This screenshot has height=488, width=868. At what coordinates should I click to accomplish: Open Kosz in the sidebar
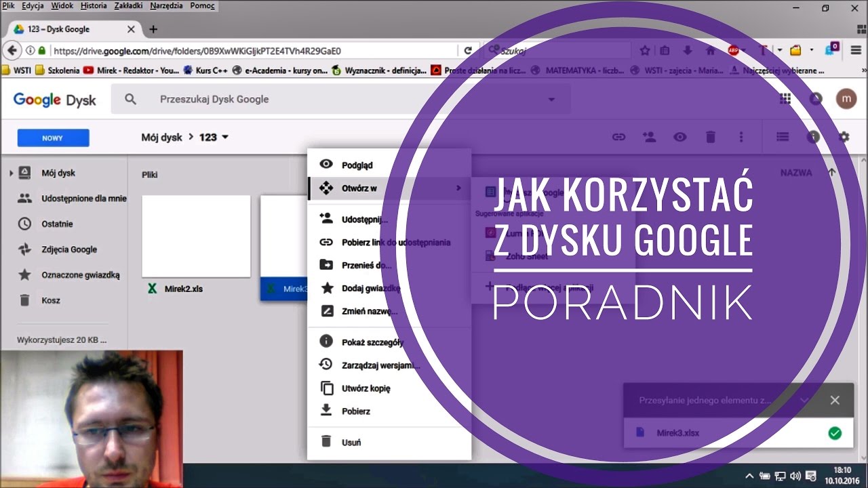[51, 300]
